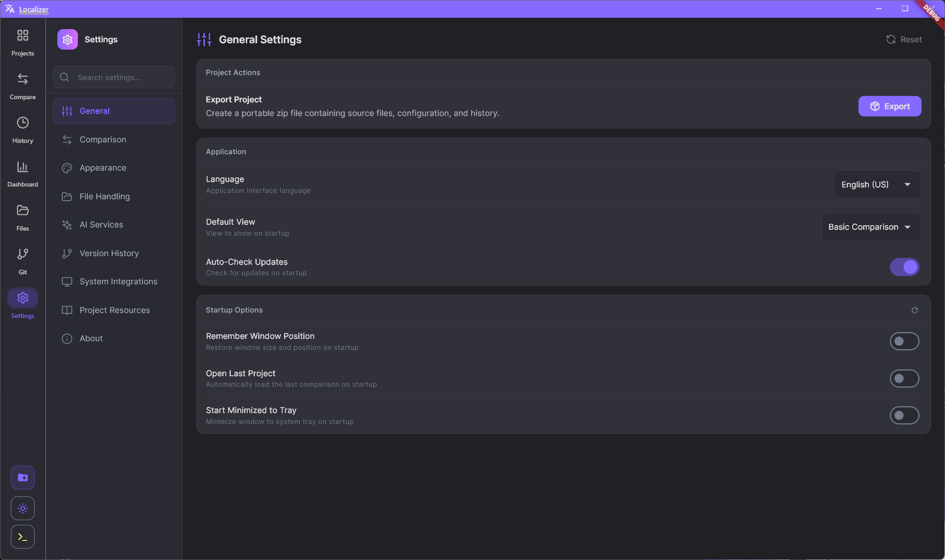Turn on Open Last Project

[x=904, y=378]
